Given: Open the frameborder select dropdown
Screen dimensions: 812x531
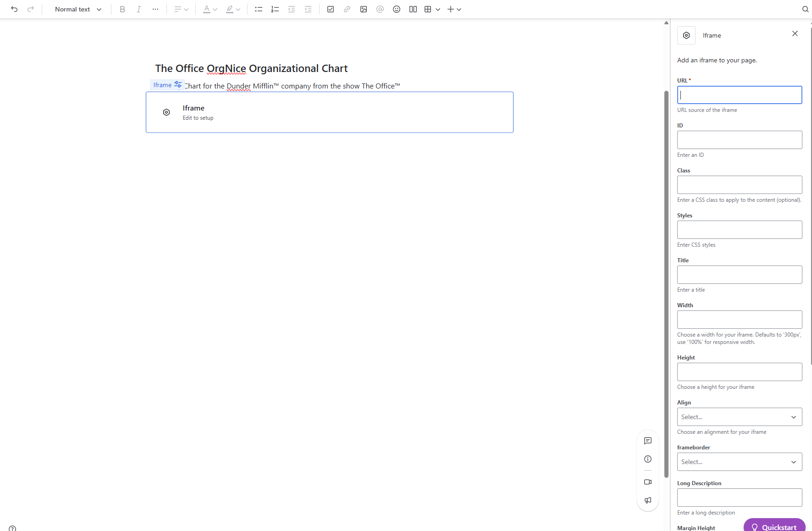Looking at the screenshot, I should 740,462.
